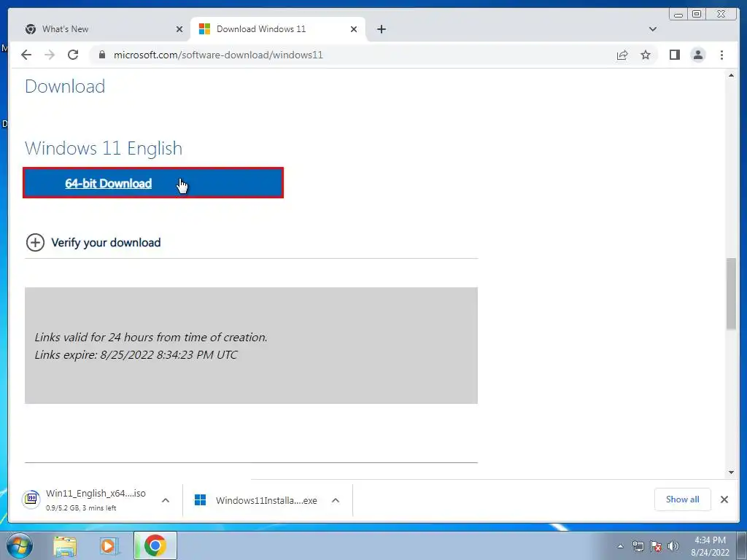Show hidden system tray icons

tap(620, 546)
